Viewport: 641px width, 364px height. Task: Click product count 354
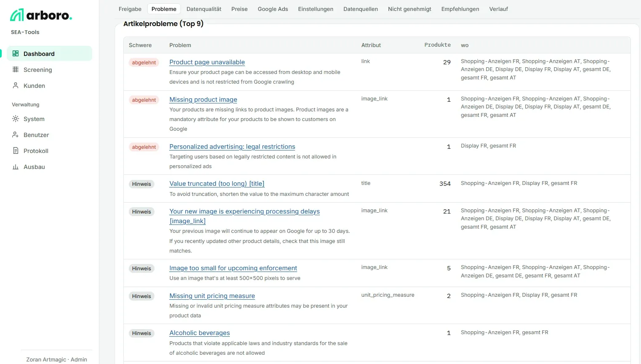[x=445, y=184]
